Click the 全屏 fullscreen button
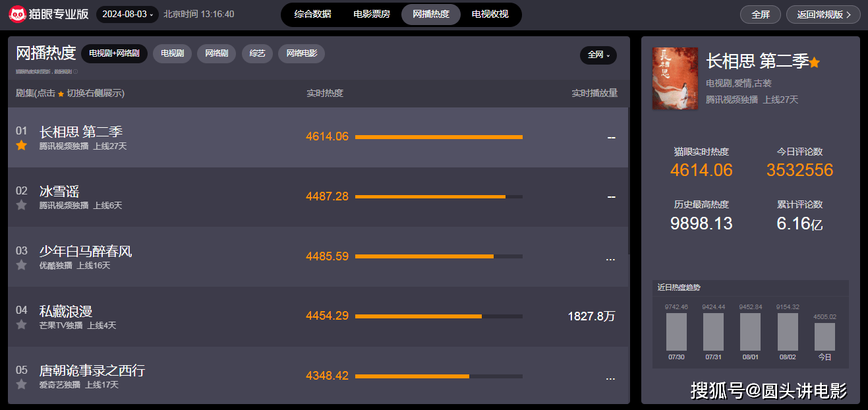This screenshot has height=410, width=868. click(x=761, y=15)
